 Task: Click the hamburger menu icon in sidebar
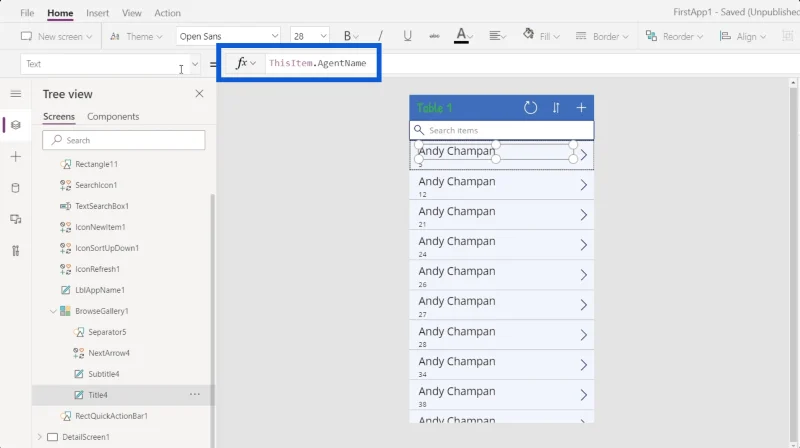click(x=16, y=94)
